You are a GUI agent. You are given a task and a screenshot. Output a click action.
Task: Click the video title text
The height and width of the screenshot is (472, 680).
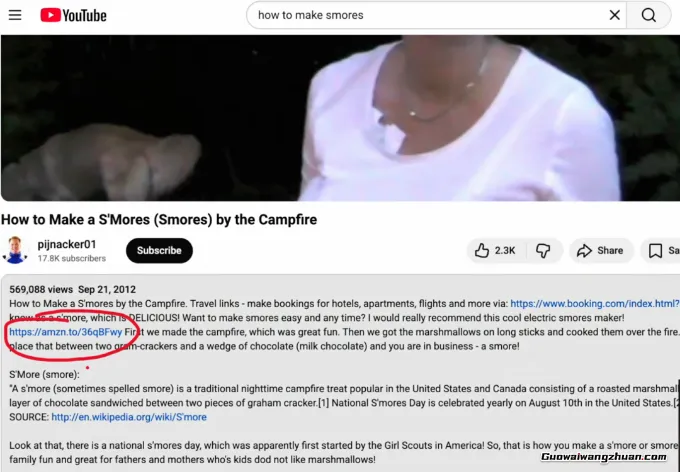(x=159, y=220)
